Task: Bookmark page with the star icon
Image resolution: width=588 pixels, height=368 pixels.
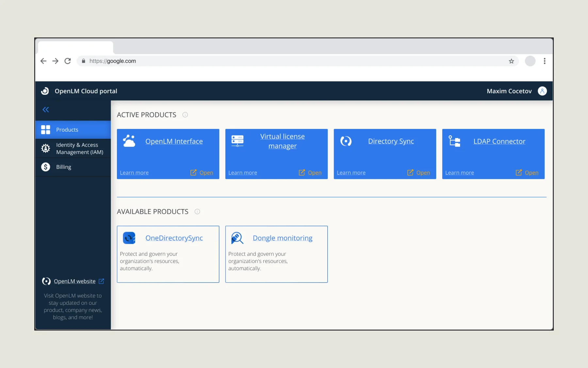Action: click(x=511, y=61)
